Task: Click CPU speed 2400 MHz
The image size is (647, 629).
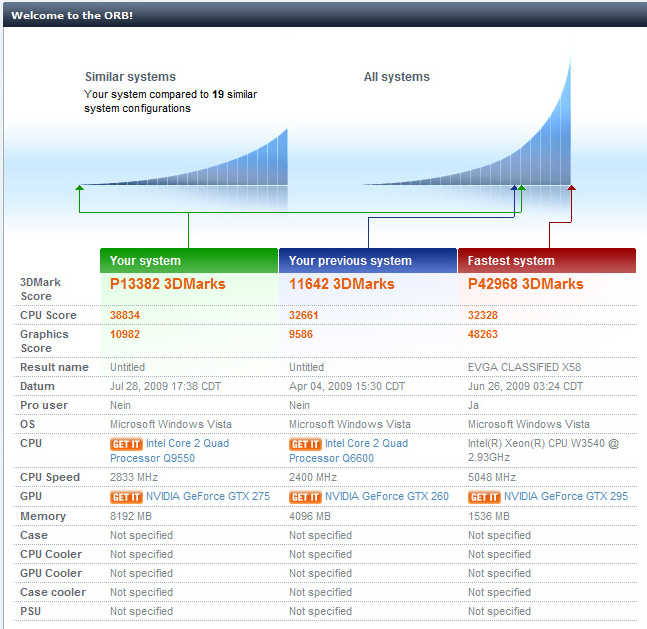Action: (x=313, y=477)
